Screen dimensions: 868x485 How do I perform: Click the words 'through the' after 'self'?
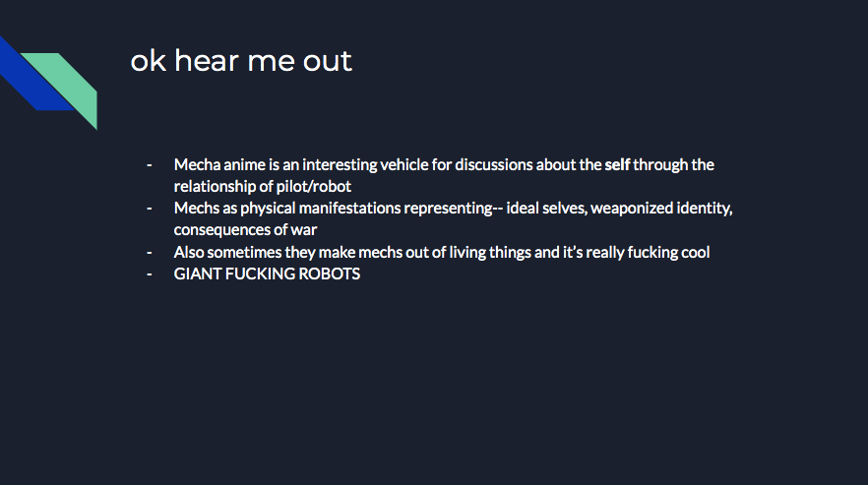(x=673, y=164)
